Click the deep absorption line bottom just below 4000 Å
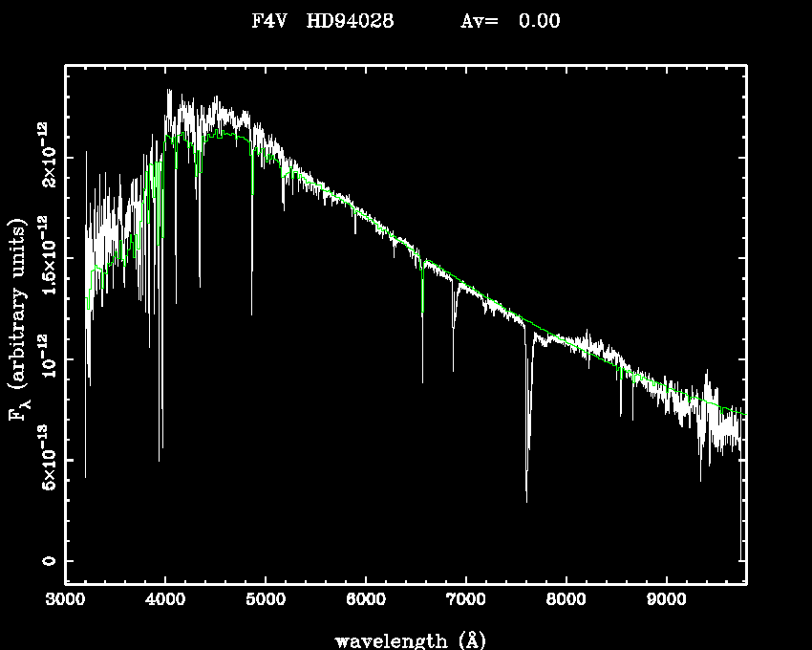Viewport: 812px width, 650px height. pos(160,460)
